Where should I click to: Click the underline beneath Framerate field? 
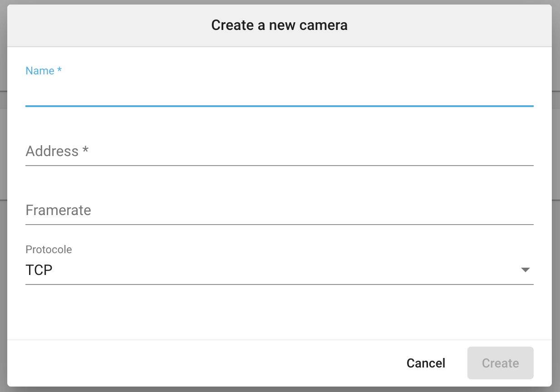click(x=279, y=224)
